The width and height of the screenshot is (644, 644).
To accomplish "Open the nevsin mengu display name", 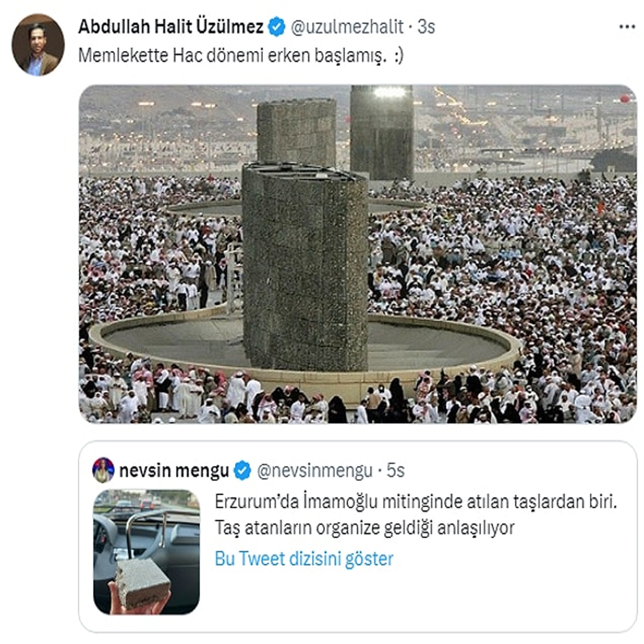I will tap(174, 471).
